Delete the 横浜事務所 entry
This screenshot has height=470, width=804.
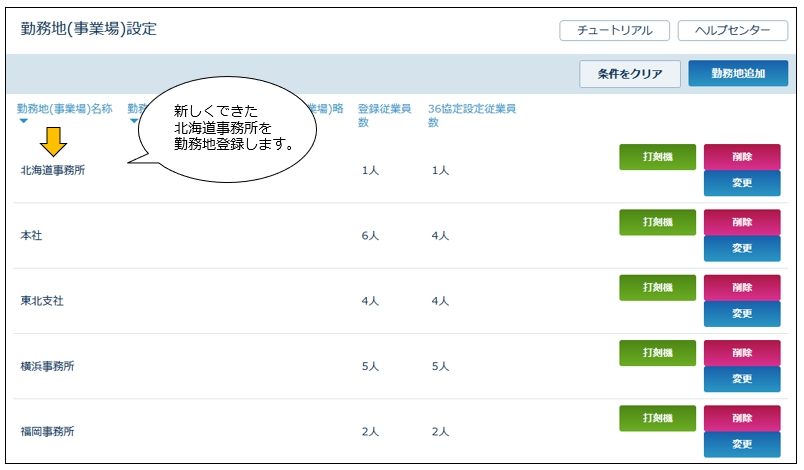tap(741, 353)
